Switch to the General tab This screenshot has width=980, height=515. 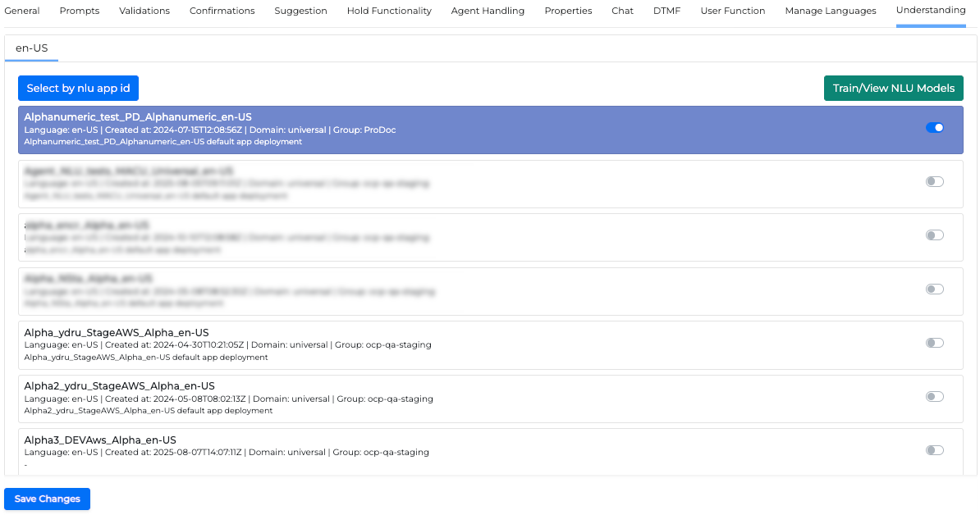pos(22,11)
